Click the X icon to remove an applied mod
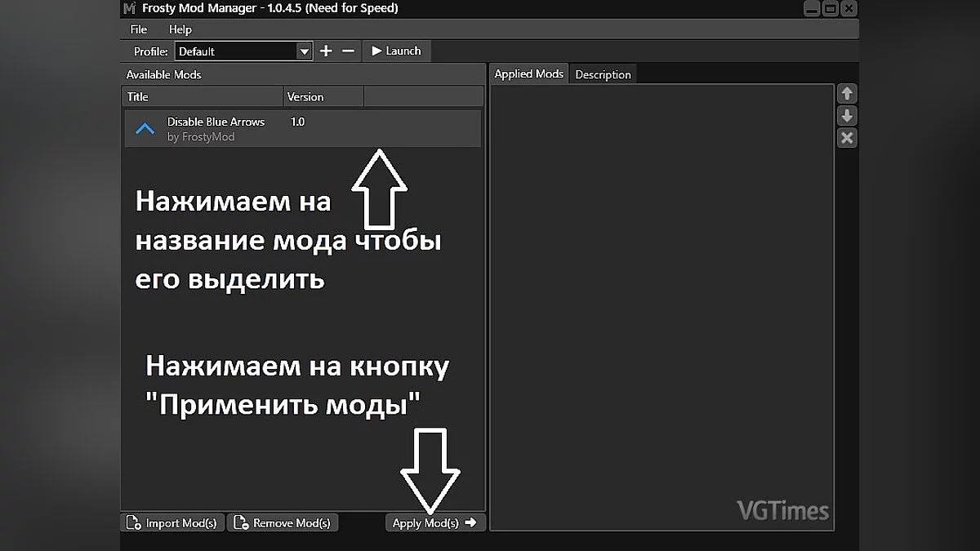This screenshot has height=551, width=980. [847, 137]
